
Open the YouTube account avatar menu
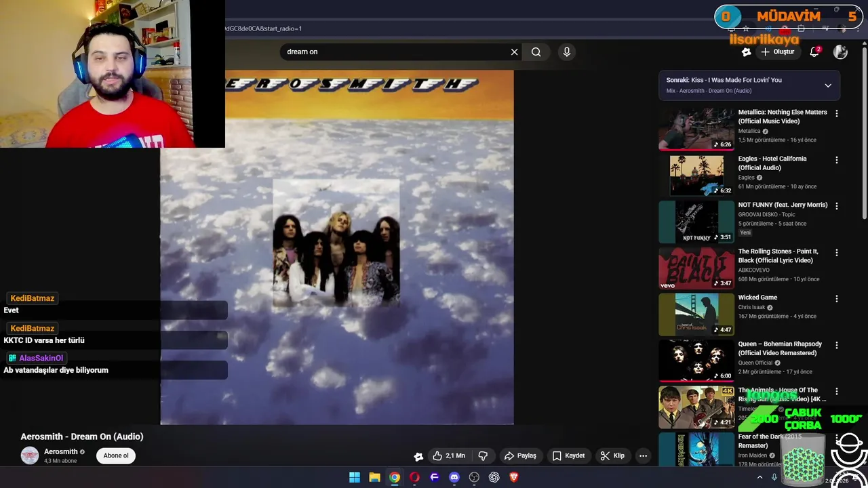[840, 52]
